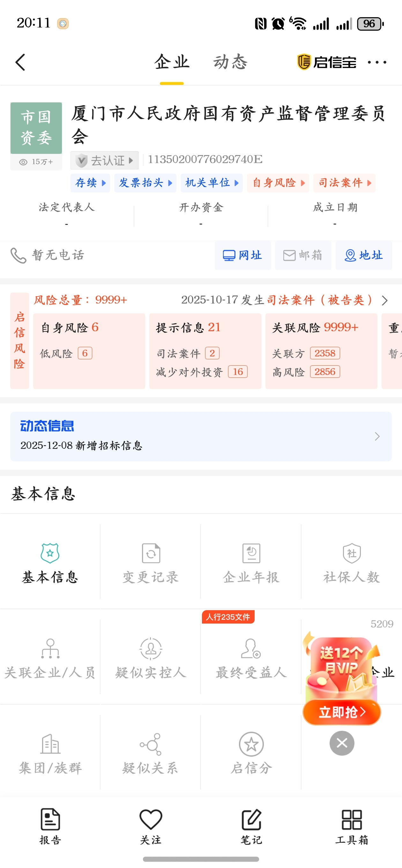Screen dimensions: 402x868
Task: Tap the 15万+ views eye counter
Action: pos(36,162)
